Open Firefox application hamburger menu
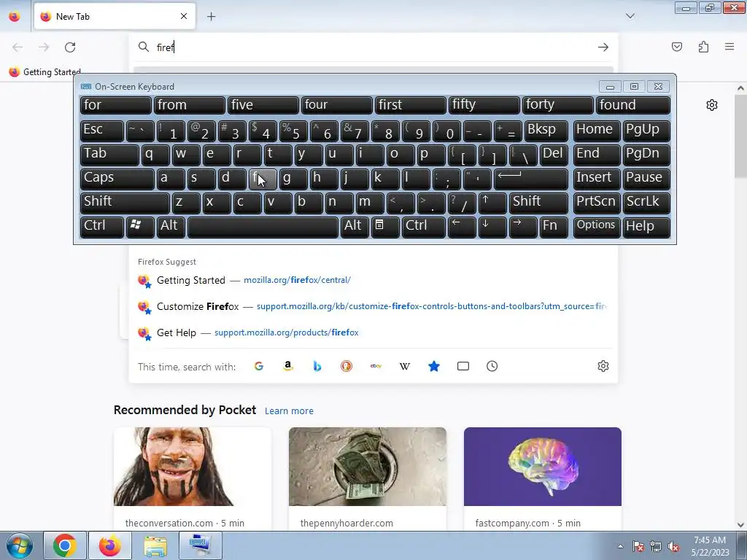 click(x=729, y=47)
